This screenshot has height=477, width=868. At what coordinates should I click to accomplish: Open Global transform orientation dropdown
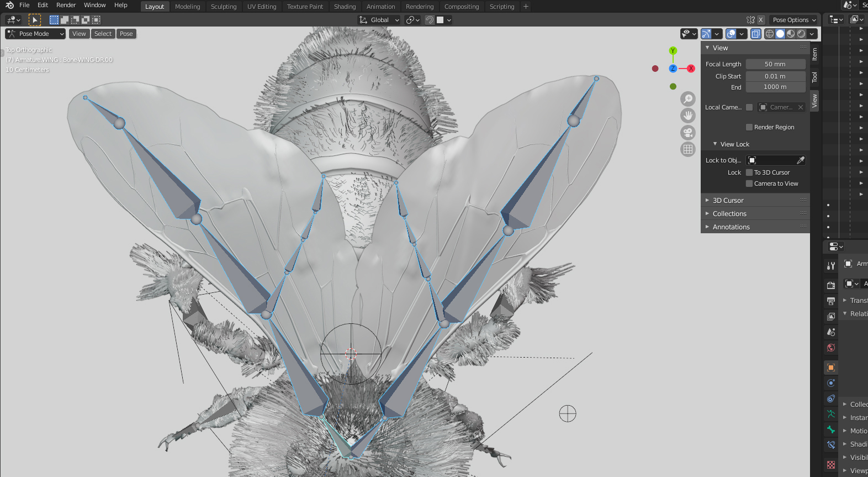(x=379, y=20)
